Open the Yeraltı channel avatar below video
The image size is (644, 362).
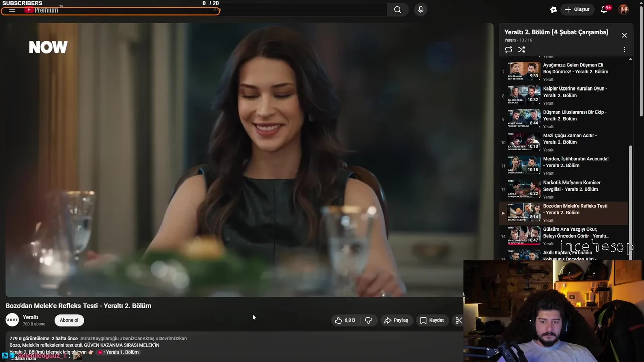click(12, 320)
